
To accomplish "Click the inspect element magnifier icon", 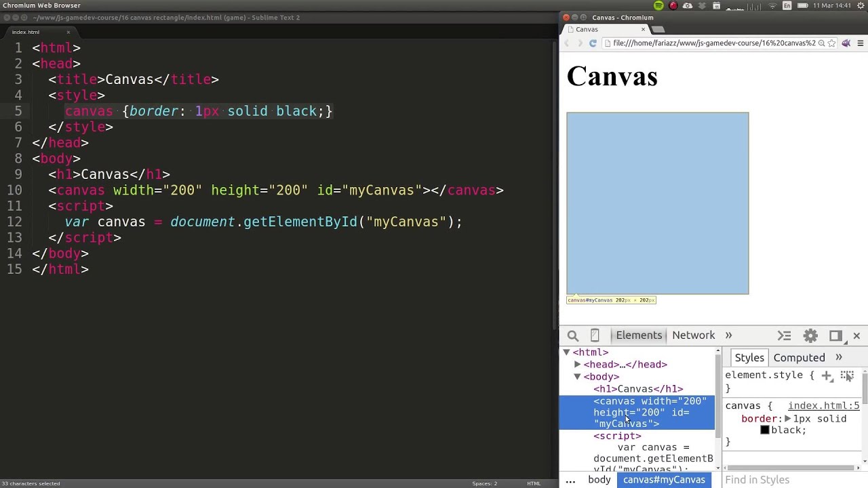I will [x=573, y=335].
